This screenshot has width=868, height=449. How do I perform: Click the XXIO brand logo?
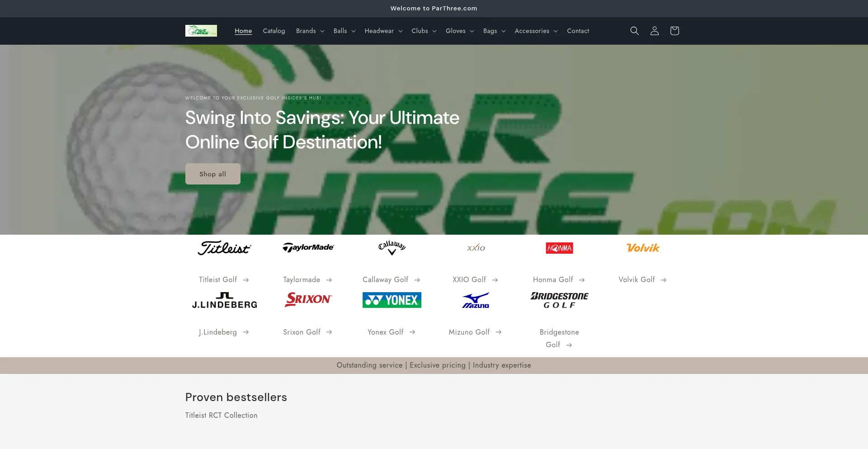click(x=476, y=248)
